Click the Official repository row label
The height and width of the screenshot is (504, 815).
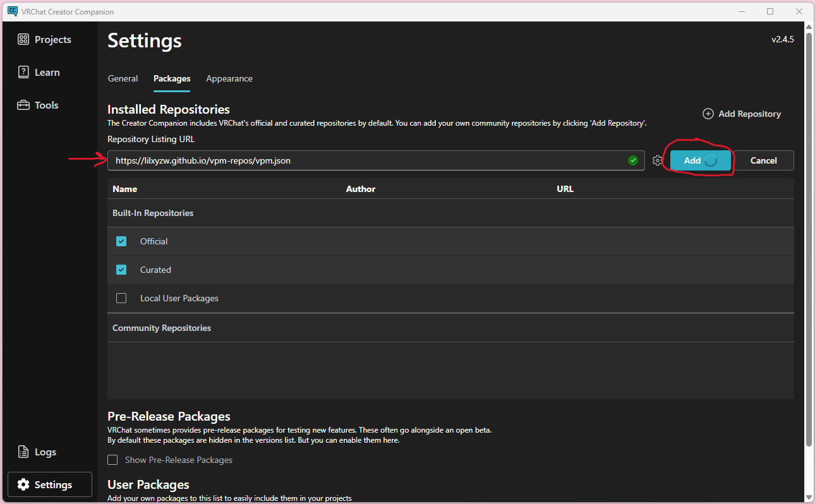tap(154, 241)
